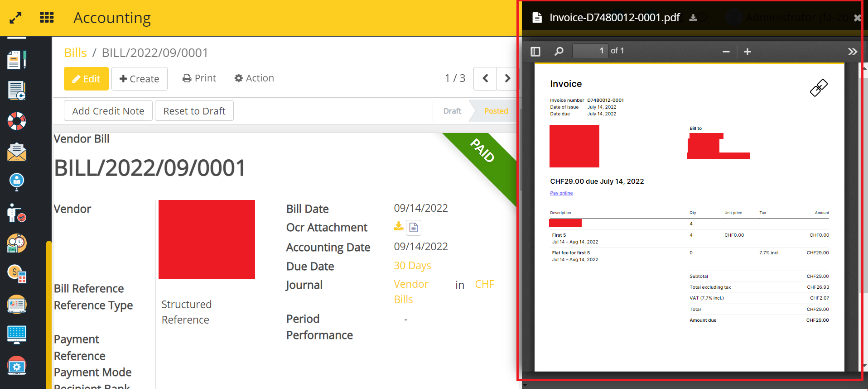Toggle the PDF viewer sidebar
Screen dimensions: 868x391
tap(535, 51)
